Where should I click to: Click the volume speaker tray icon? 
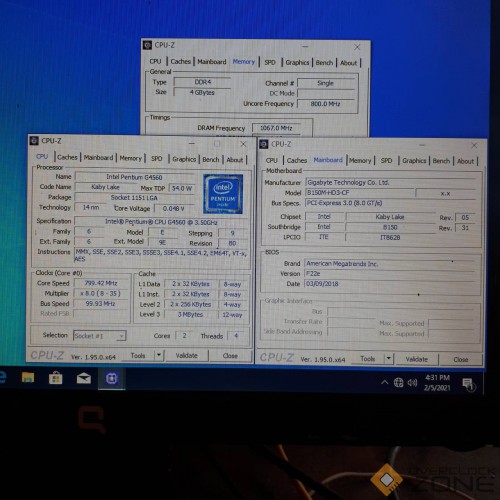(412, 383)
